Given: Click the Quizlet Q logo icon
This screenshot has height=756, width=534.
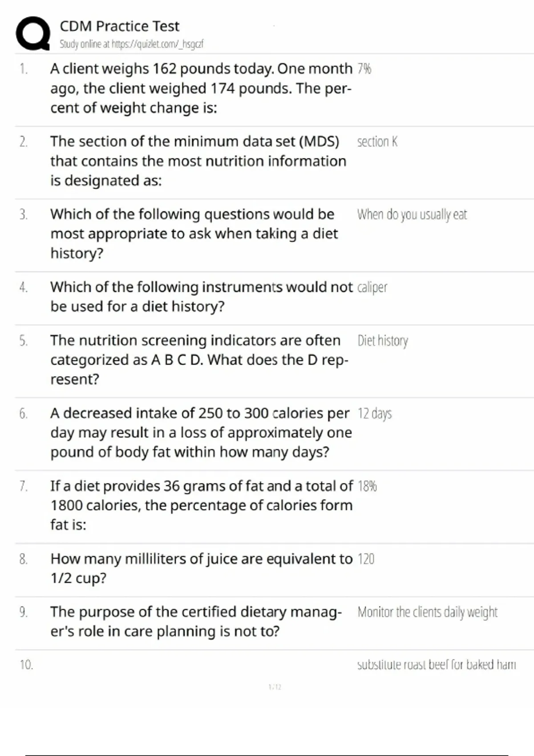Looking at the screenshot, I should pyautogui.click(x=33, y=33).
